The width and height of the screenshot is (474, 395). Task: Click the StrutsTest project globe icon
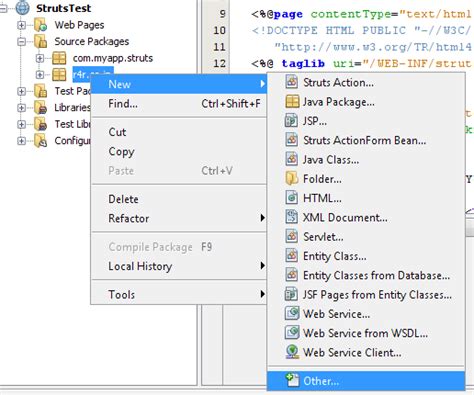click(23, 8)
